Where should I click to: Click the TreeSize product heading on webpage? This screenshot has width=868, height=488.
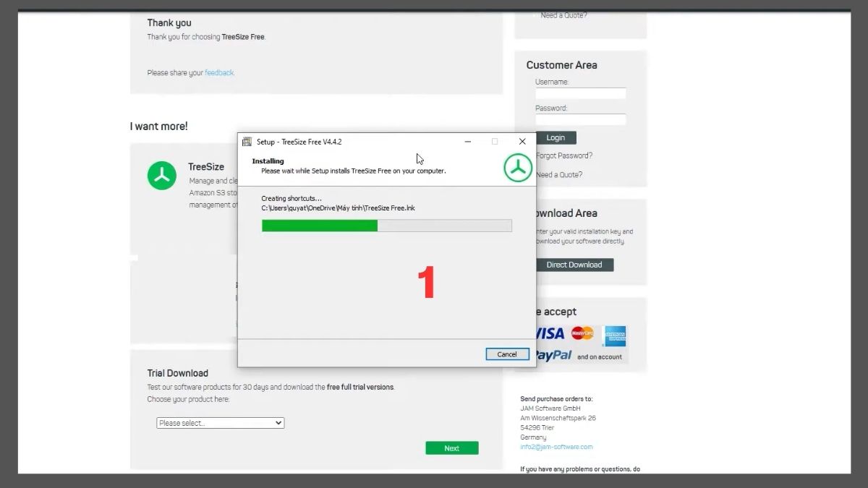click(x=206, y=167)
